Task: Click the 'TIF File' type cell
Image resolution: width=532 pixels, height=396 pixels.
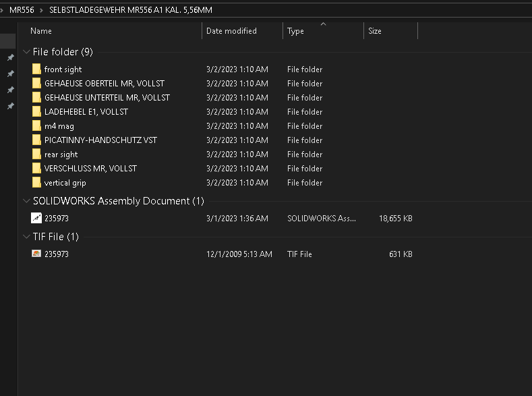Action: [299, 254]
